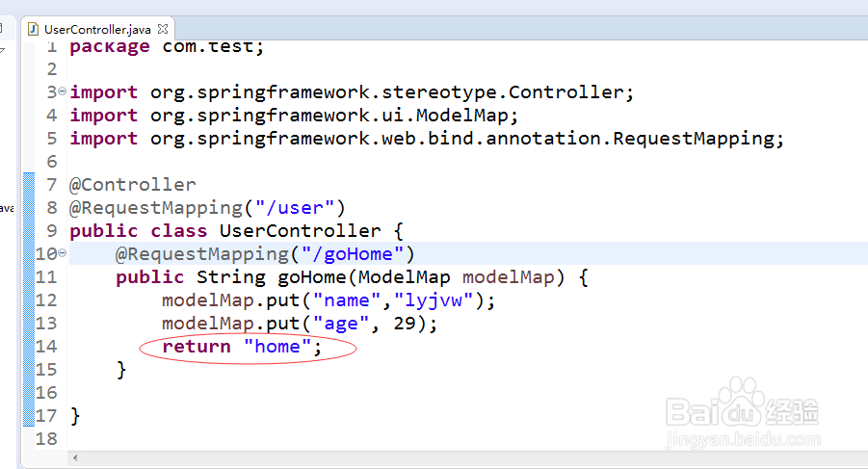
Task: Click the @Controller annotation
Action: click(133, 185)
